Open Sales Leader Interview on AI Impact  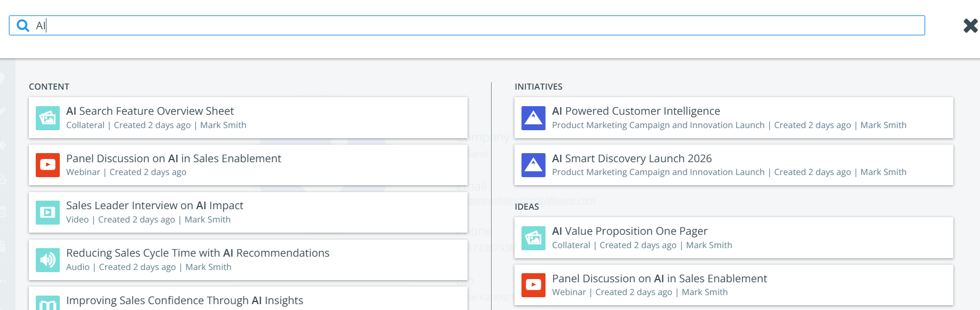pos(154,205)
